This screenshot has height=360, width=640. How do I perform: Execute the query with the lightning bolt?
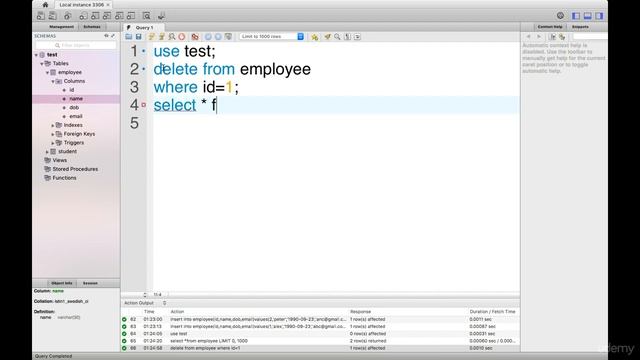point(151,37)
